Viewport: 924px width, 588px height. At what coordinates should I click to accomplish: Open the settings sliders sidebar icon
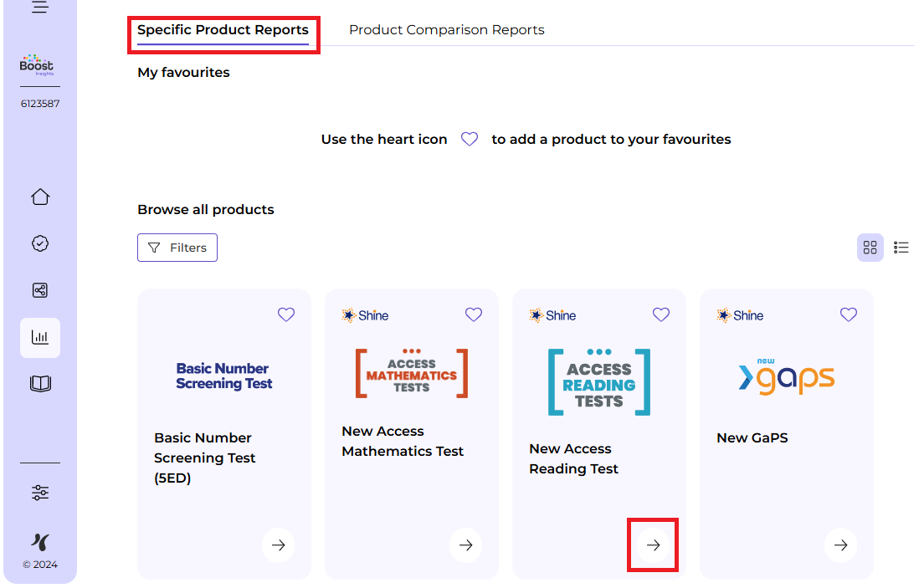40,492
